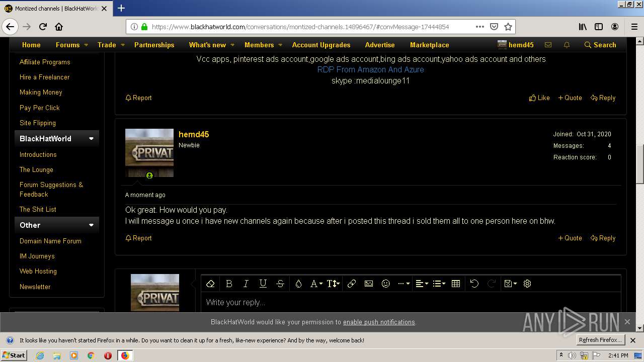Open RDP From Amazon And Azure link

[x=370, y=69]
